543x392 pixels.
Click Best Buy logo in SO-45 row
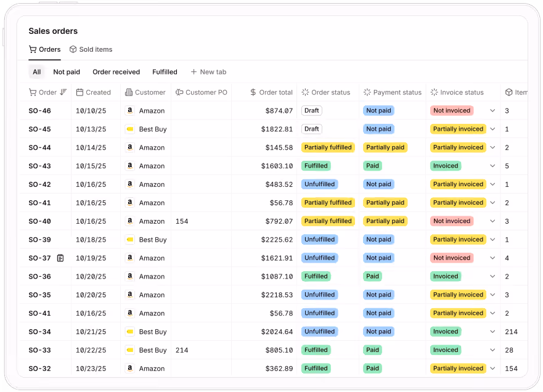click(x=130, y=129)
